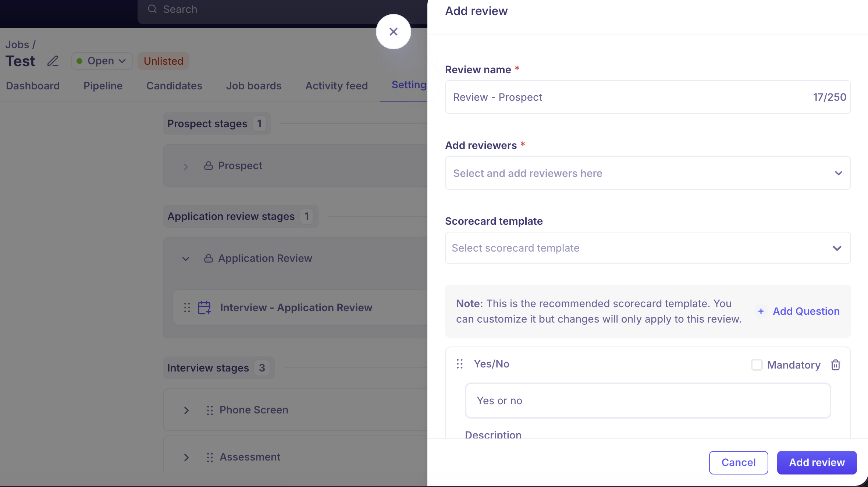Screen dimensions: 868x487
Task: Open the Candidates tab
Action: (x=174, y=86)
